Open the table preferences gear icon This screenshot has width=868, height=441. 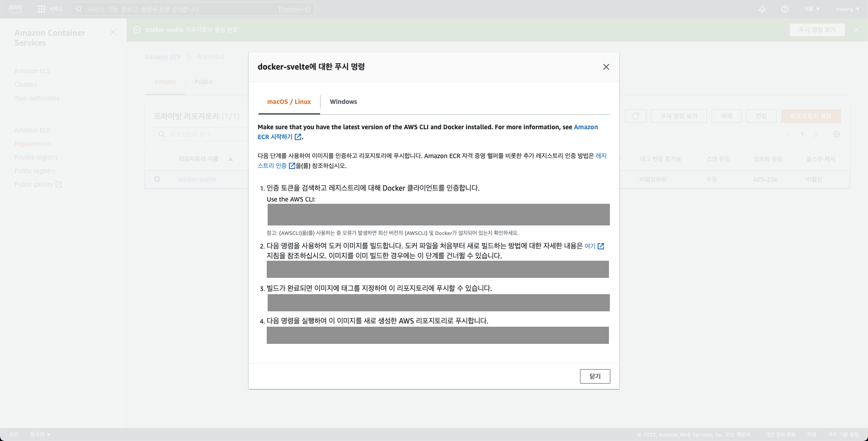836,134
